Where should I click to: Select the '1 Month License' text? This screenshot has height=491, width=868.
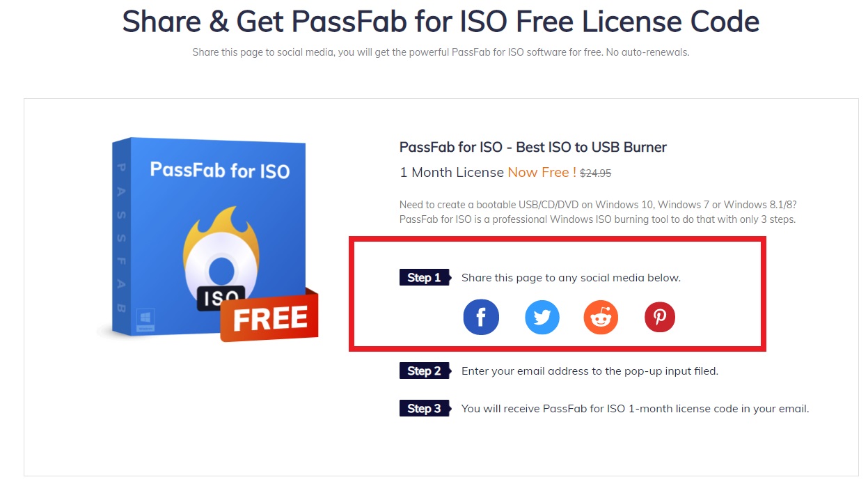449,172
